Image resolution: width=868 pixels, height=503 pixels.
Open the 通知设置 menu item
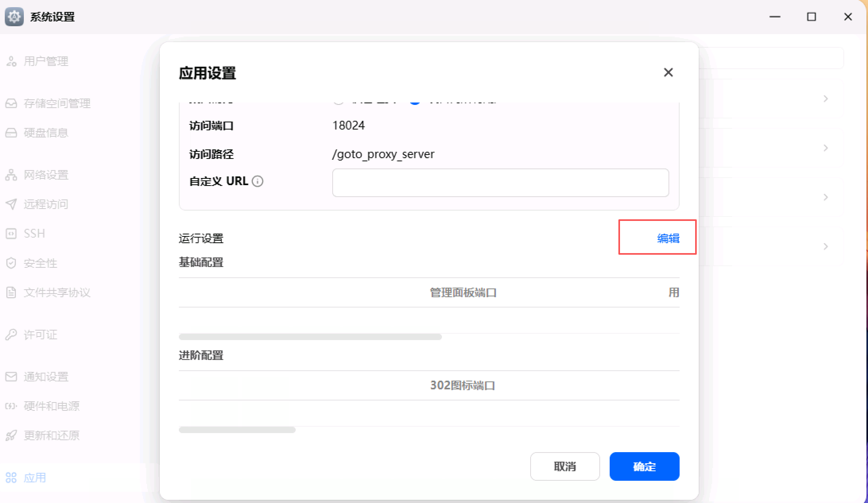coord(46,377)
